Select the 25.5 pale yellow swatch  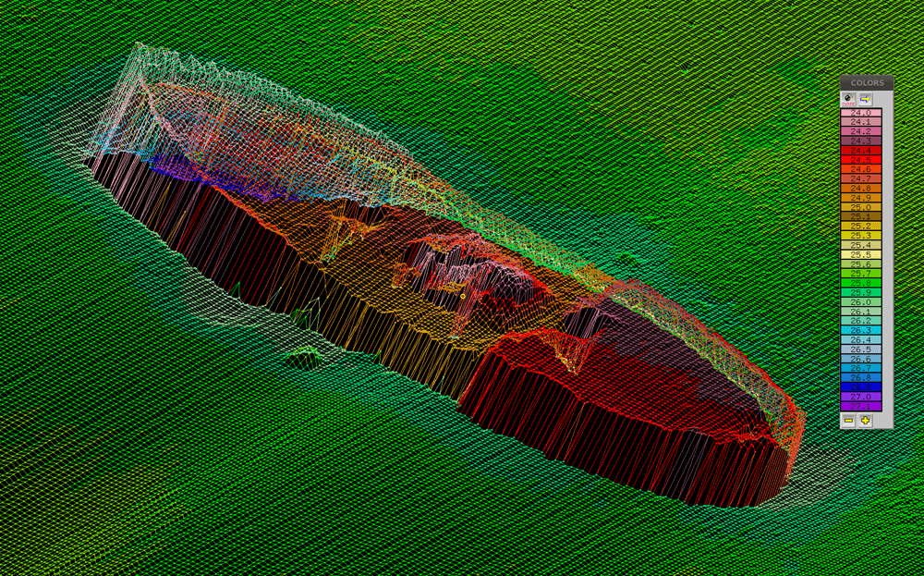tap(861, 255)
